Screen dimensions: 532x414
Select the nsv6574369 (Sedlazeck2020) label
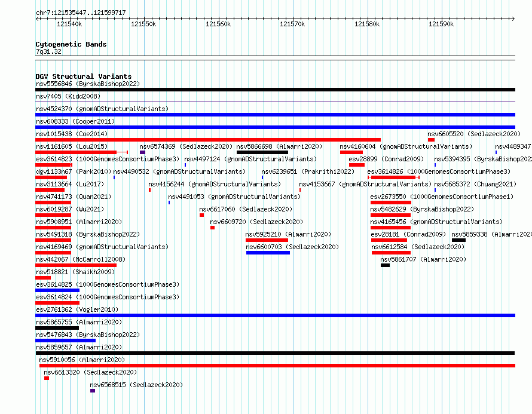(186, 146)
